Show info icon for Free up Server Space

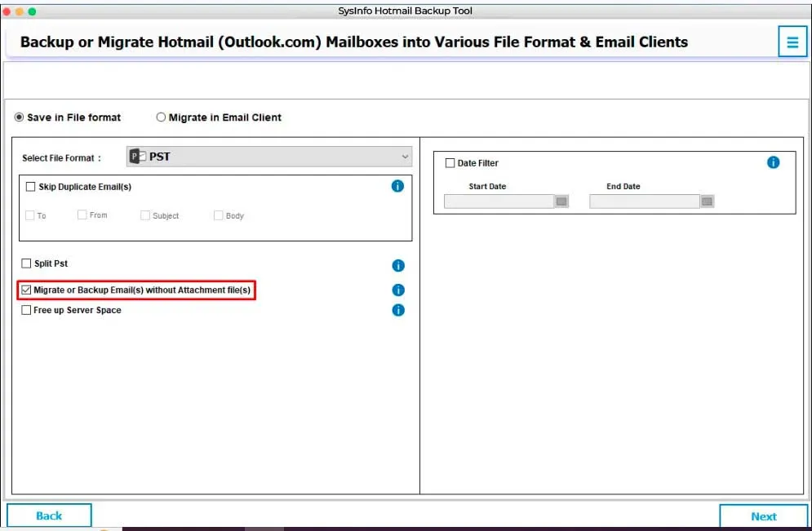click(x=397, y=310)
